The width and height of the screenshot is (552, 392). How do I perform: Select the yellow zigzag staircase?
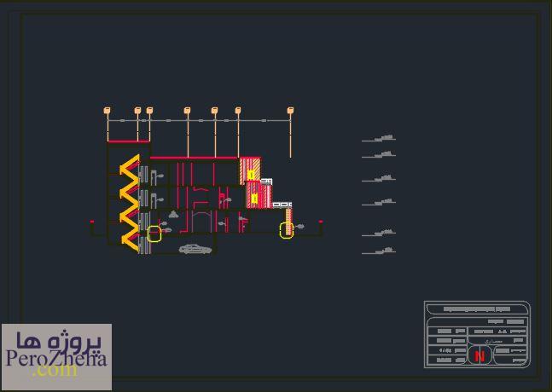(x=129, y=202)
